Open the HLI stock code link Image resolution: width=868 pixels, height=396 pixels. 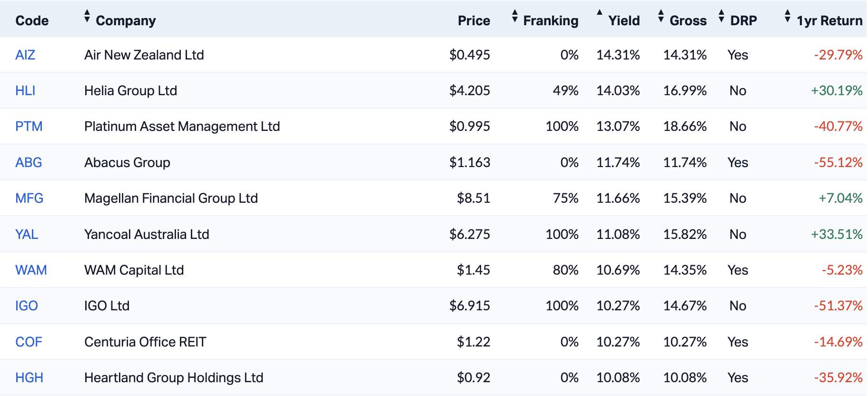pos(25,90)
